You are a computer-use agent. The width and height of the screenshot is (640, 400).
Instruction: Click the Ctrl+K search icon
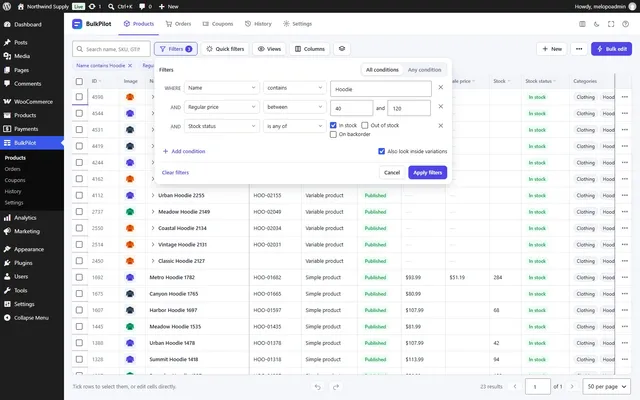coord(111,7)
